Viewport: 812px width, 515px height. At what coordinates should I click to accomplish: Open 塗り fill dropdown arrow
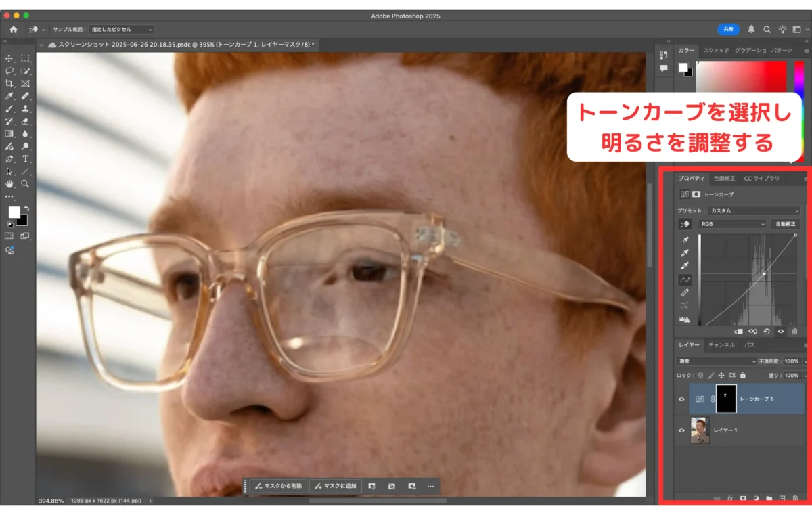point(805,375)
